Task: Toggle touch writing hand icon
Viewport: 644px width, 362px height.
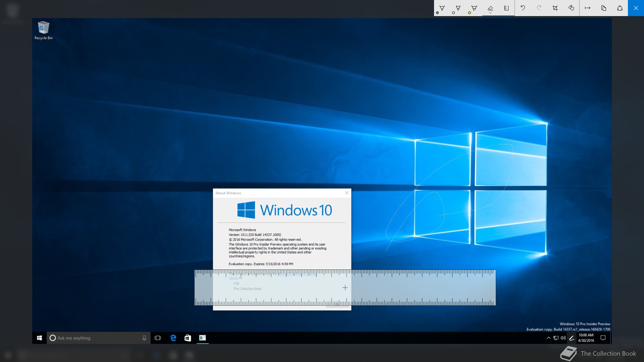Action: pyautogui.click(x=571, y=8)
